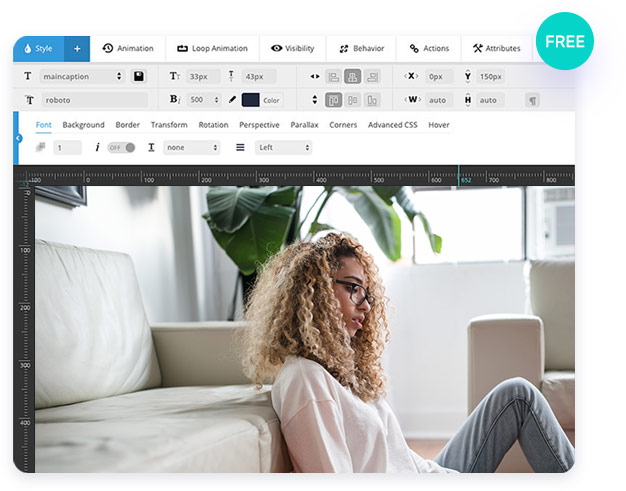The image size is (626, 491).
Task: Select the Rotation sub-tab
Action: point(214,125)
